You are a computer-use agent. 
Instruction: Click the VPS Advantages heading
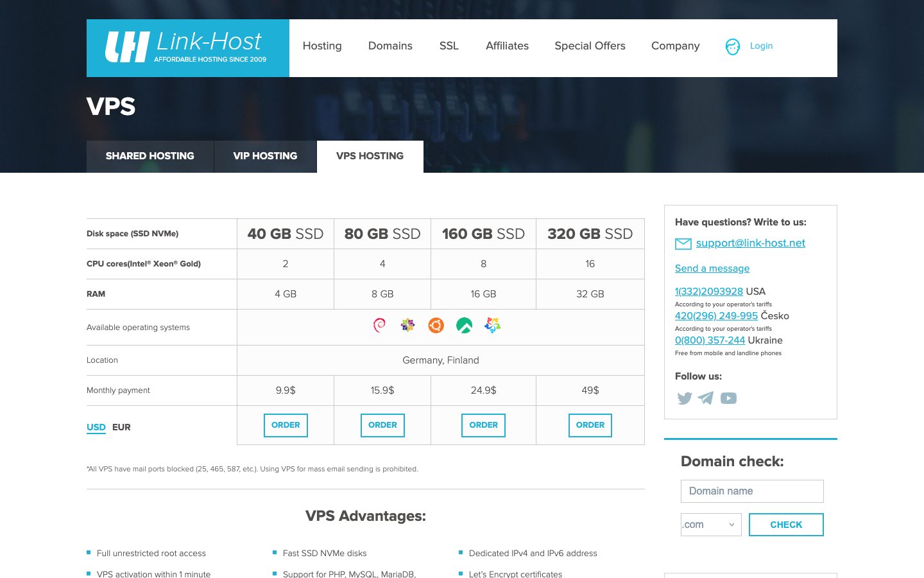(366, 516)
